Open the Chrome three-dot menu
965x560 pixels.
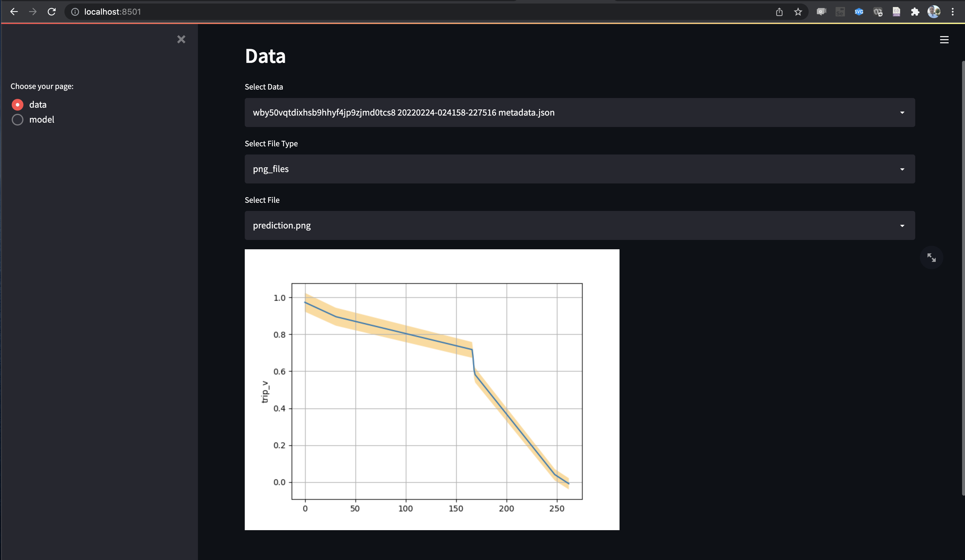[x=952, y=12]
